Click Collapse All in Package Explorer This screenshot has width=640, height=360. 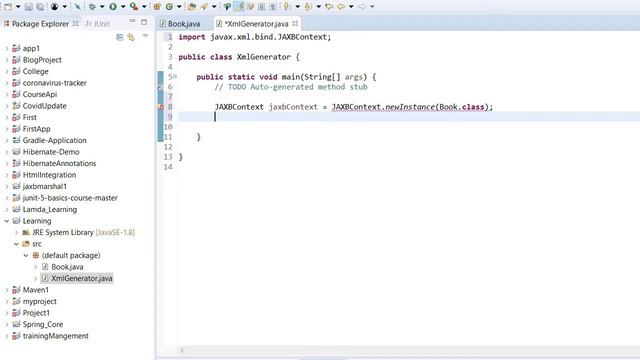point(119,37)
